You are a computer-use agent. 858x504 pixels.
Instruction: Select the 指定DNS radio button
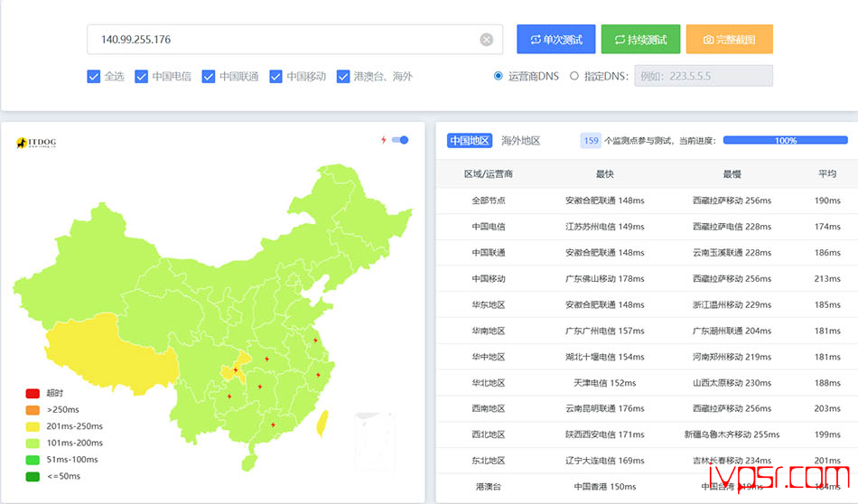pyautogui.click(x=574, y=76)
